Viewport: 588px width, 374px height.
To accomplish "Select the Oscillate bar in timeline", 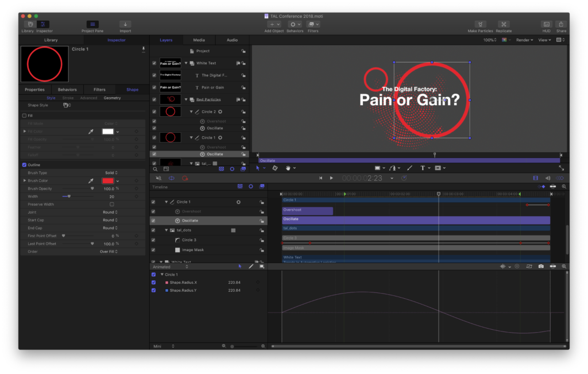I will [x=416, y=220].
